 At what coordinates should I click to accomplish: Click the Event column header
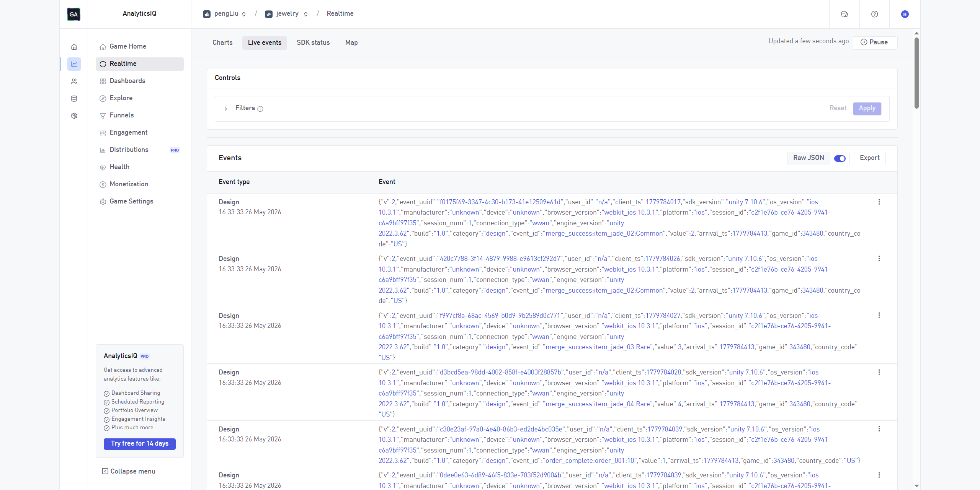pyautogui.click(x=387, y=182)
